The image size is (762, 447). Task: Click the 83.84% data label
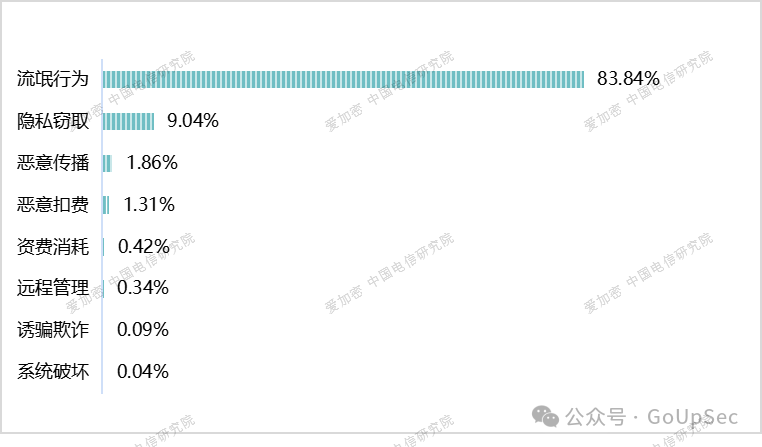pyautogui.click(x=628, y=78)
